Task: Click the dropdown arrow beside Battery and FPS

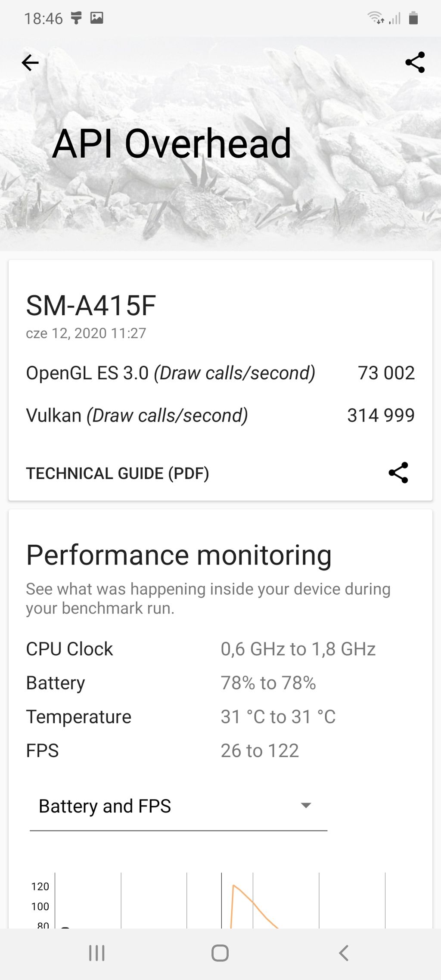Action: coord(306,806)
